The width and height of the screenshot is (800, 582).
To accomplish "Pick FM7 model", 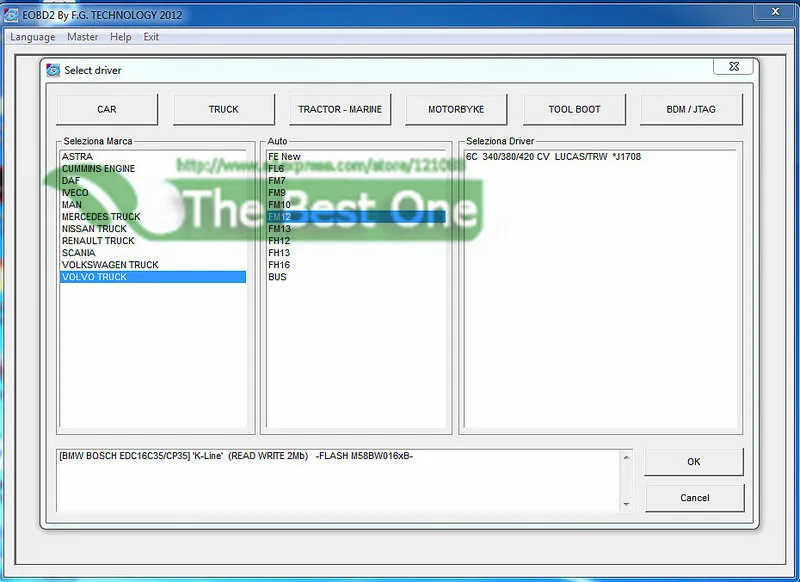I will (356, 181).
